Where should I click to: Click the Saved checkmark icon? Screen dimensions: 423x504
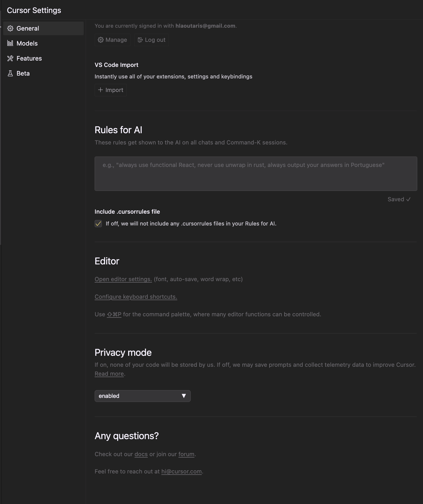[x=408, y=199]
